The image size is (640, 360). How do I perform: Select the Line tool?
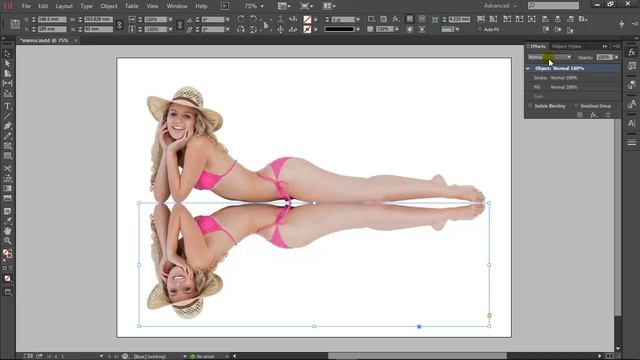tap(7, 116)
